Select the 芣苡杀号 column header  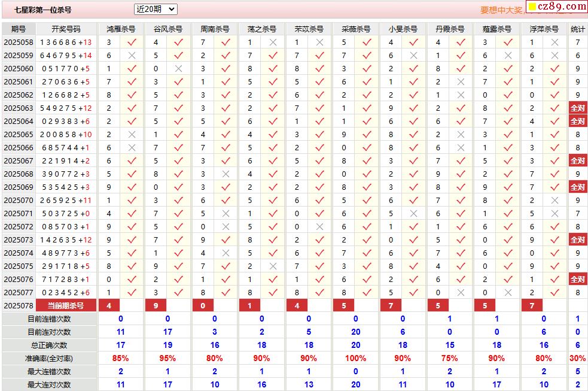click(309, 29)
